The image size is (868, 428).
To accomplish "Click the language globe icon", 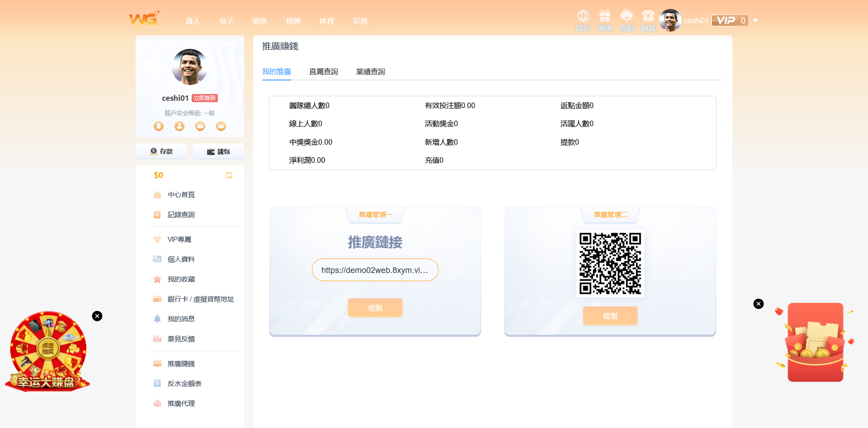I will coord(583,17).
